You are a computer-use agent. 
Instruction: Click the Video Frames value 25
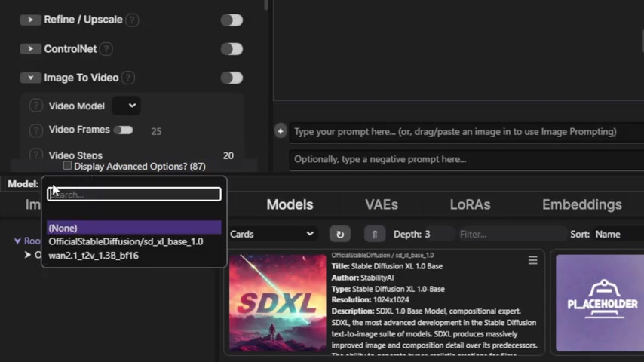(156, 131)
